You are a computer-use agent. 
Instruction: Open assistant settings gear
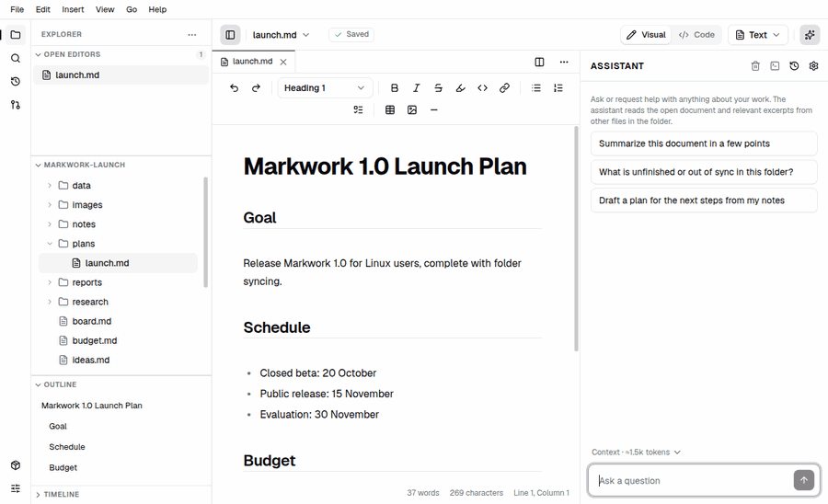tap(814, 66)
